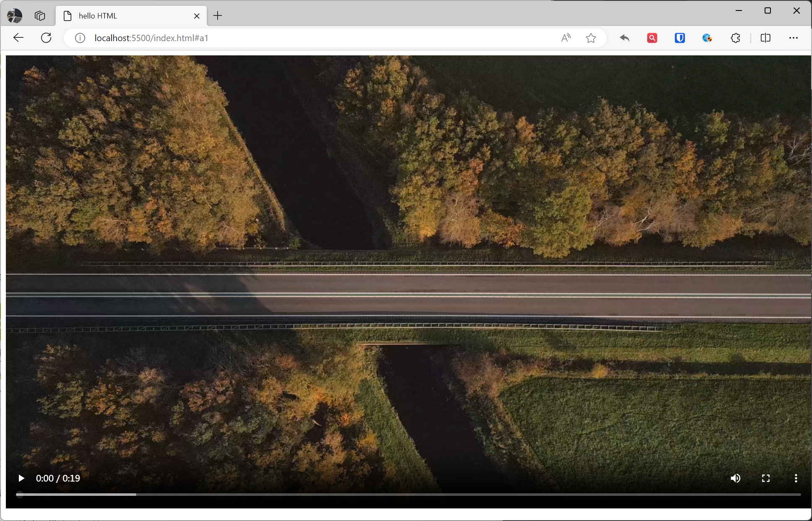Open Settings and more menu
The width and height of the screenshot is (812, 521).
click(x=793, y=38)
